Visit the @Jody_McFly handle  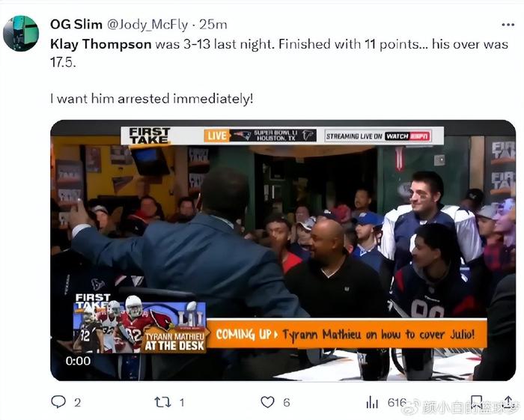pos(147,25)
